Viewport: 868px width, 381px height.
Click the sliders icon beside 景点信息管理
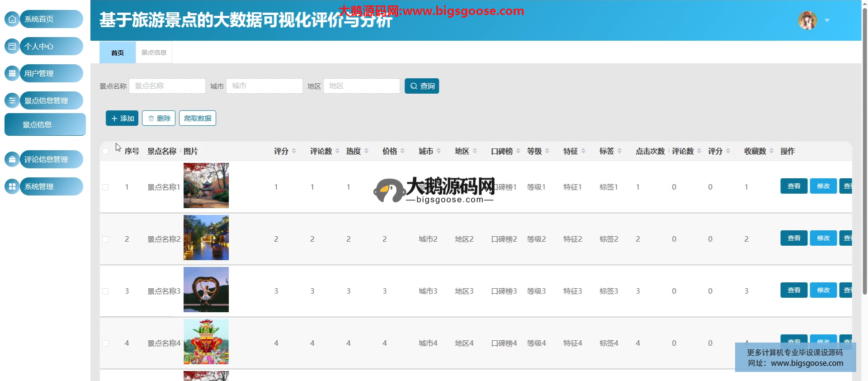click(12, 100)
